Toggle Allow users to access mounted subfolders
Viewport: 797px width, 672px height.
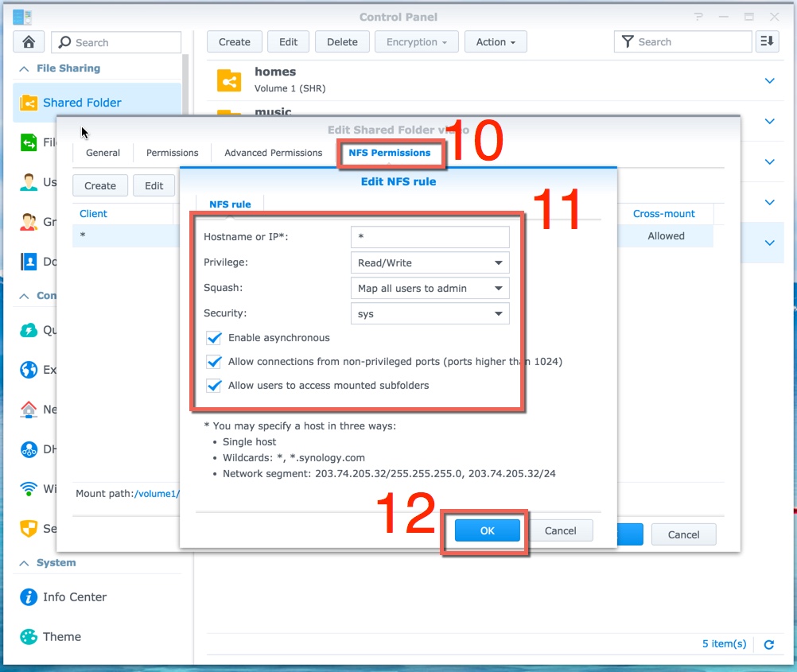(214, 386)
